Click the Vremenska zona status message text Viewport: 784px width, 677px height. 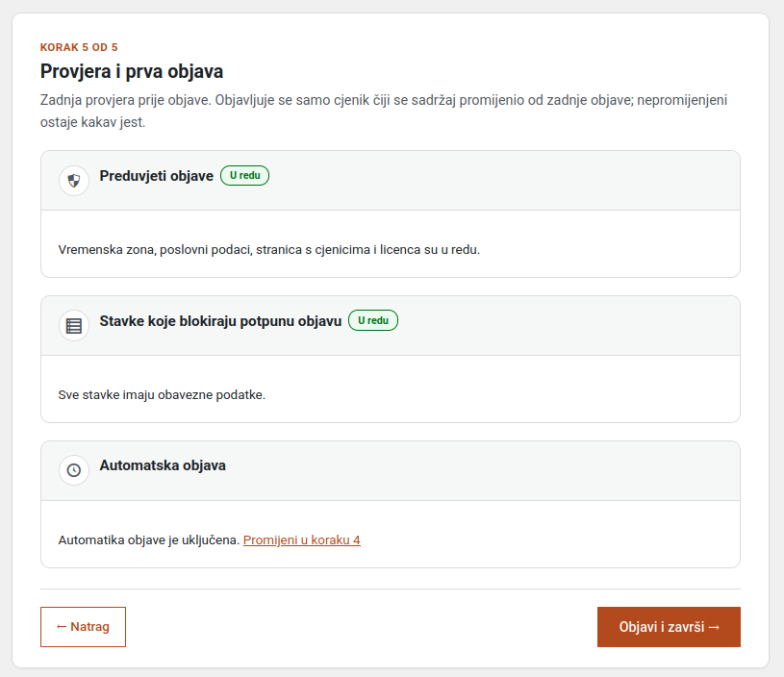pos(269,249)
